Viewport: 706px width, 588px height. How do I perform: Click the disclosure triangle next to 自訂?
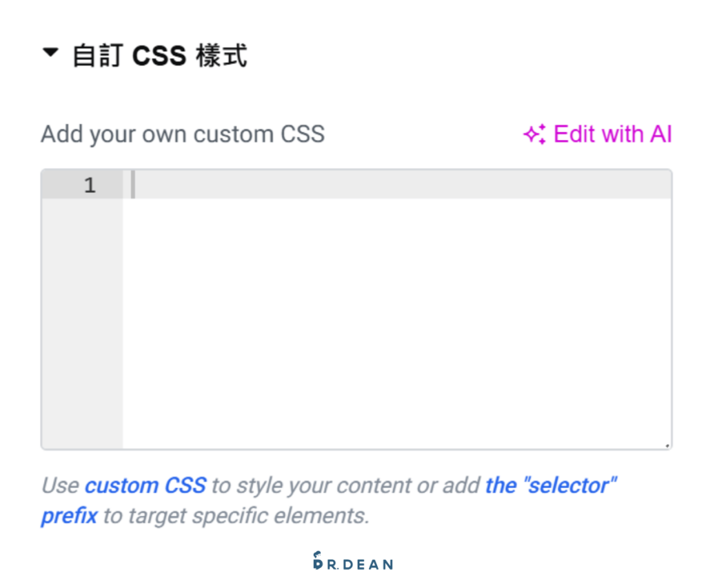(x=49, y=54)
